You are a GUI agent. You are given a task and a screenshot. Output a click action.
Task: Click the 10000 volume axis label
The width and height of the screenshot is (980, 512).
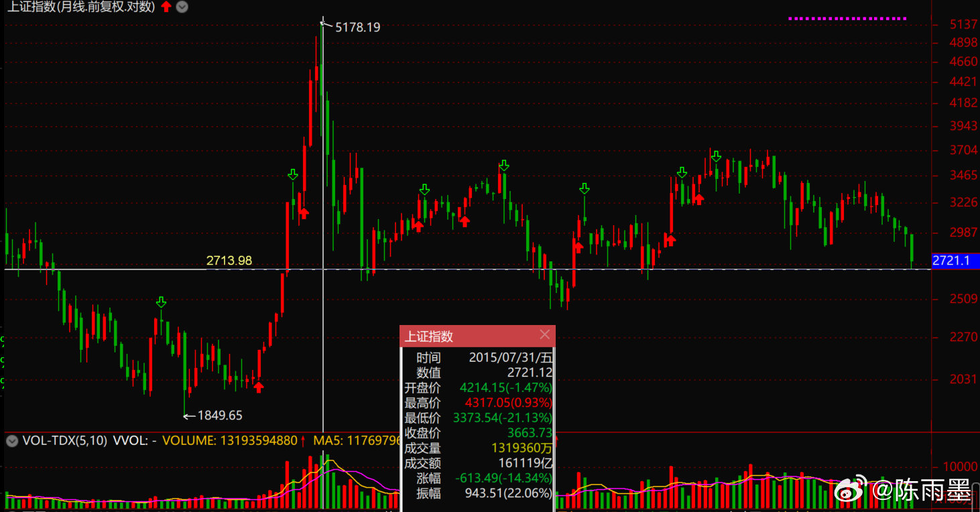961,466
